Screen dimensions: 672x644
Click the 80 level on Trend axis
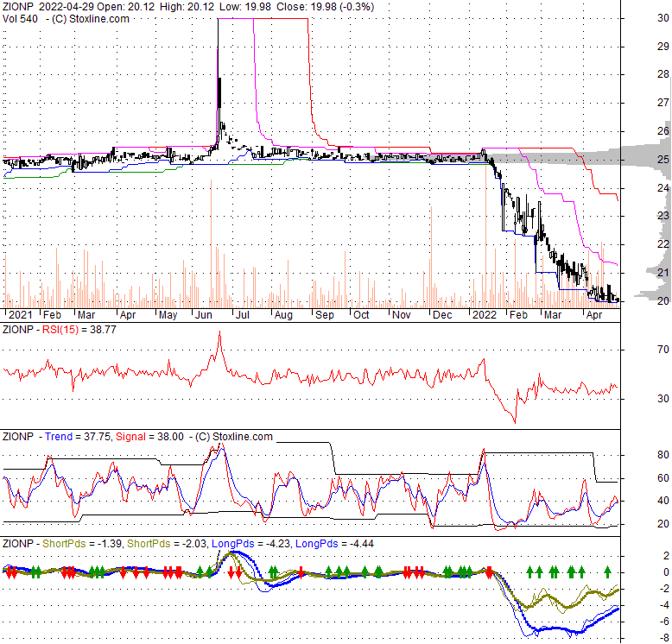point(663,455)
